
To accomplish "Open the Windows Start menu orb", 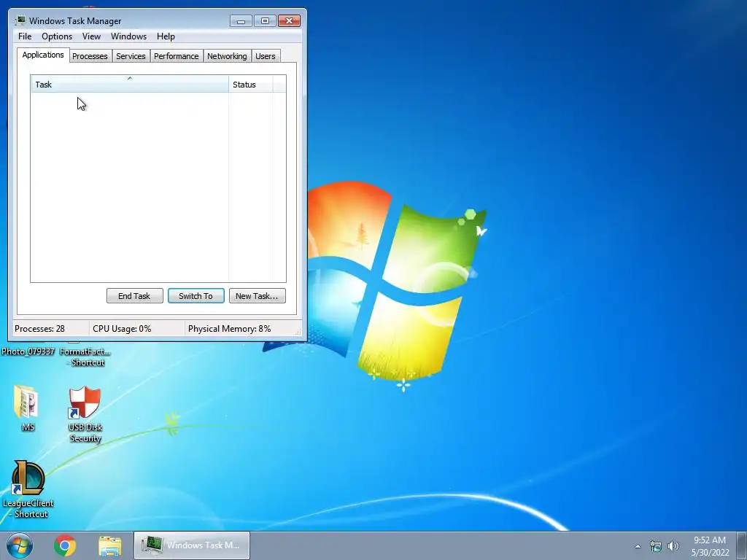I will tap(20, 545).
